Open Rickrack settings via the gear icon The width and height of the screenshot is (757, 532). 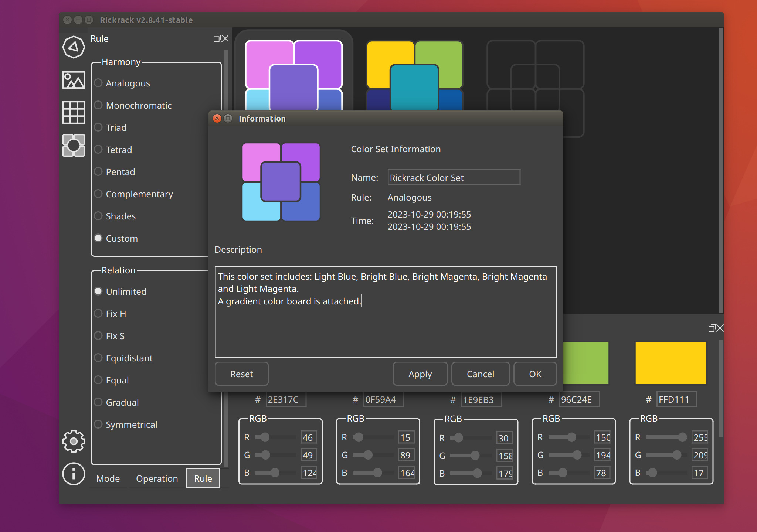[74, 441]
